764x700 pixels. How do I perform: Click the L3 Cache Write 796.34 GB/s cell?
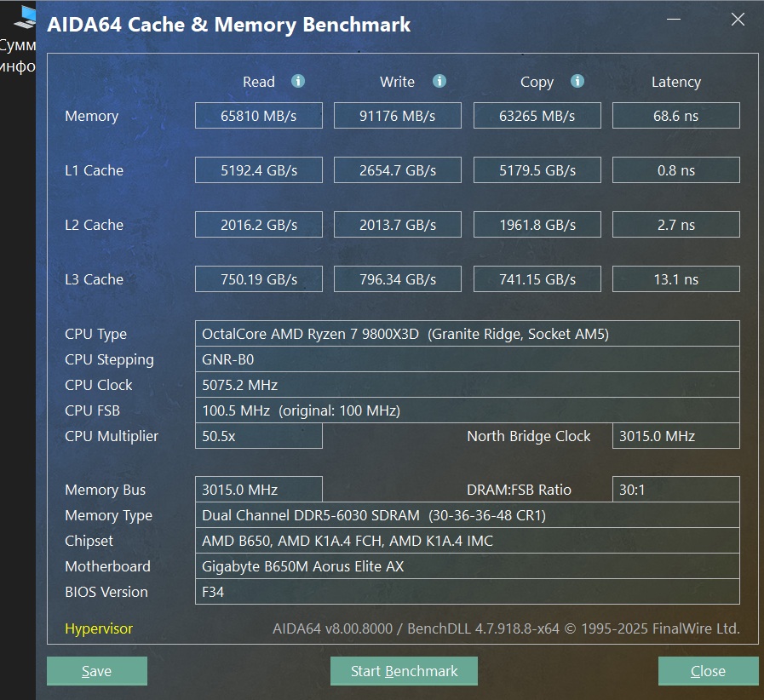point(398,279)
